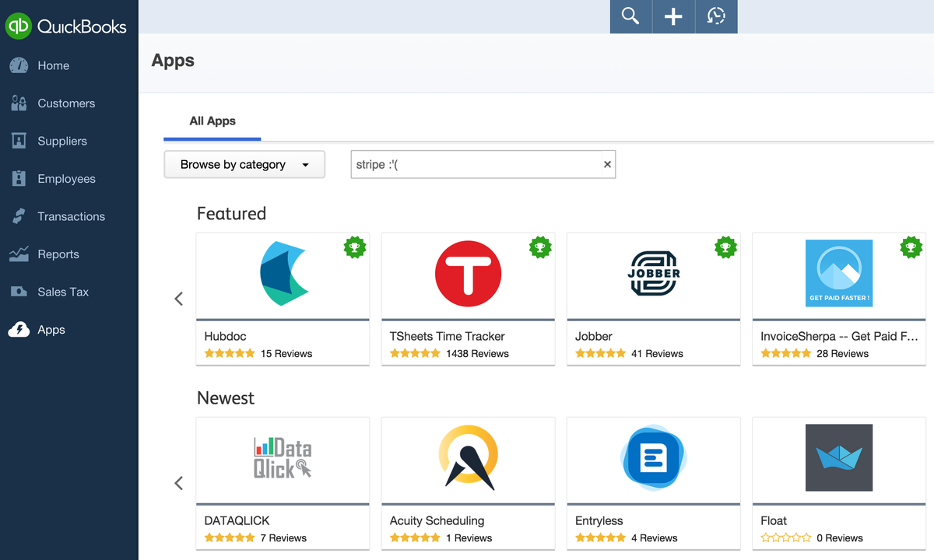The image size is (934, 560).
Task: Click the Newest section heading
Action: point(226,397)
